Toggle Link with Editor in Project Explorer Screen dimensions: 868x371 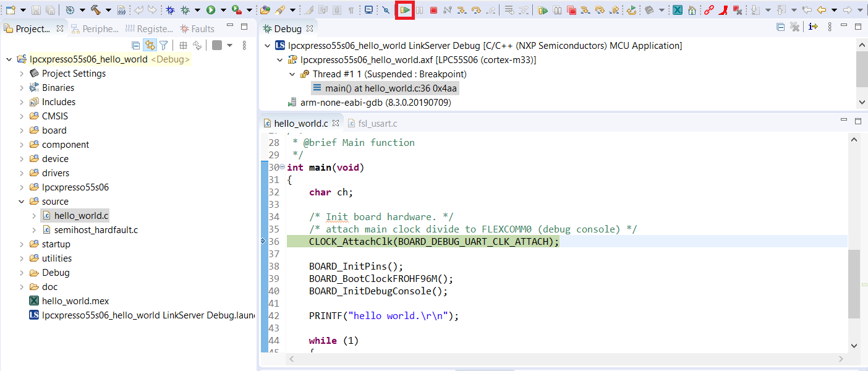click(x=150, y=45)
